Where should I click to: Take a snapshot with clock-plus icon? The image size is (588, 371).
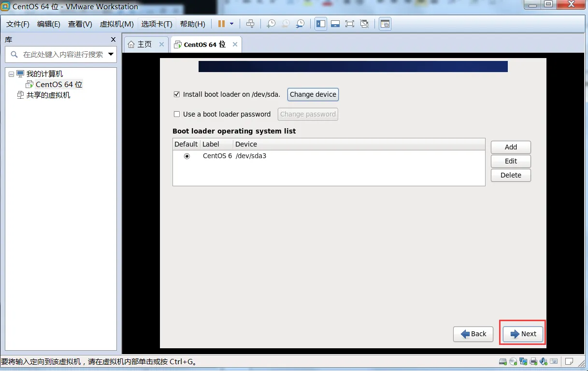(x=271, y=24)
